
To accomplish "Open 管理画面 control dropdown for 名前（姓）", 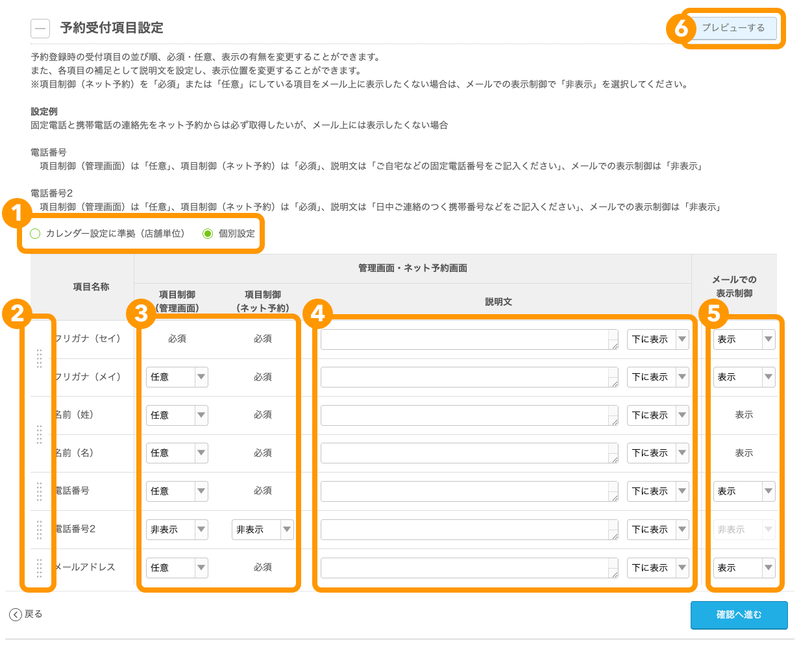I will tap(177, 415).
